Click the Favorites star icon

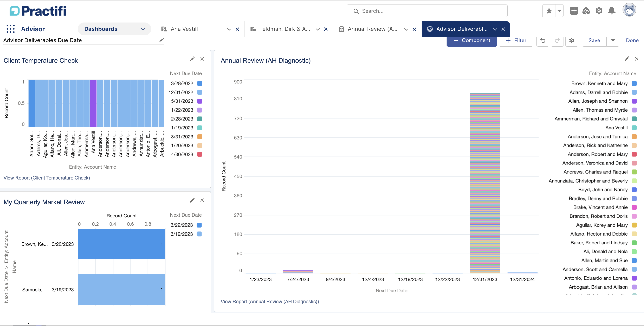coord(549,11)
